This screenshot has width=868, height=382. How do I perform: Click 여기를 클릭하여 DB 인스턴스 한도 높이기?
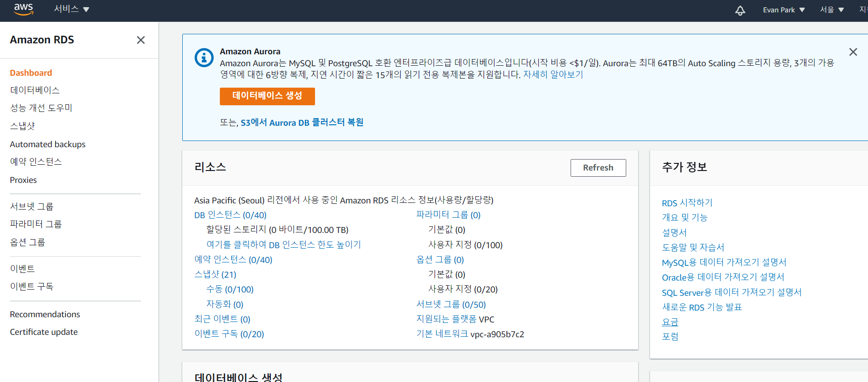coord(284,245)
